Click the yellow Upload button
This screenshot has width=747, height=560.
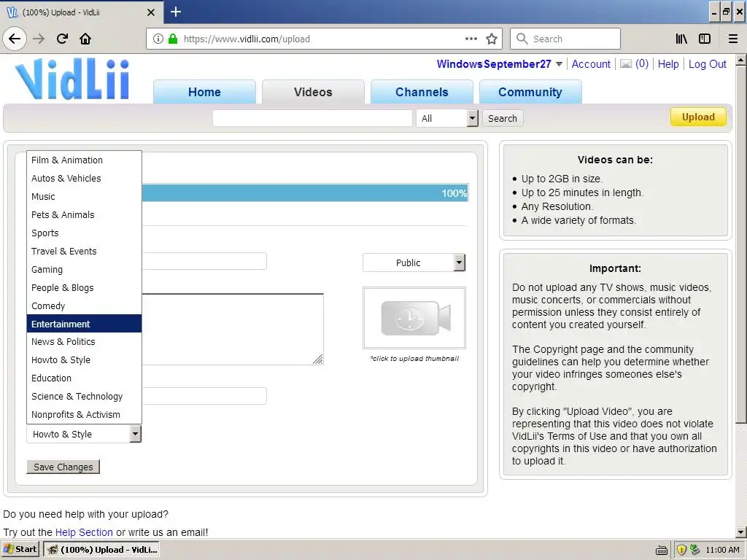click(x=698, y=117)
